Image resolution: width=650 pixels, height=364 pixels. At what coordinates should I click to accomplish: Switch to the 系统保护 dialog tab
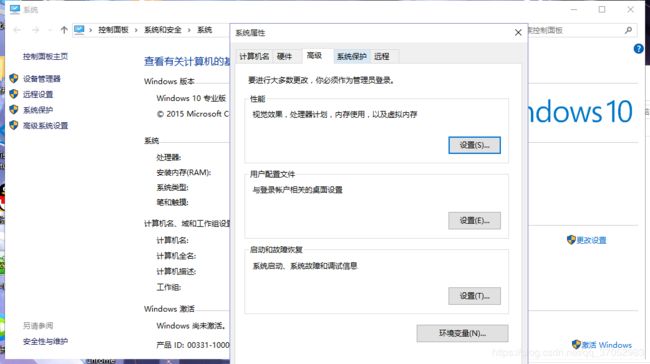click(352, 56)
